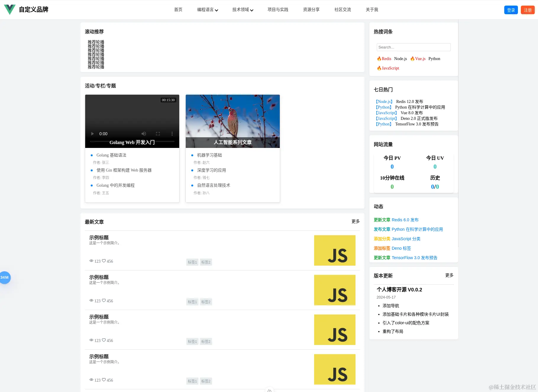538x392 pixels.
Task: Click 标签1 tag on the fourth article
Action: [192, 381]
